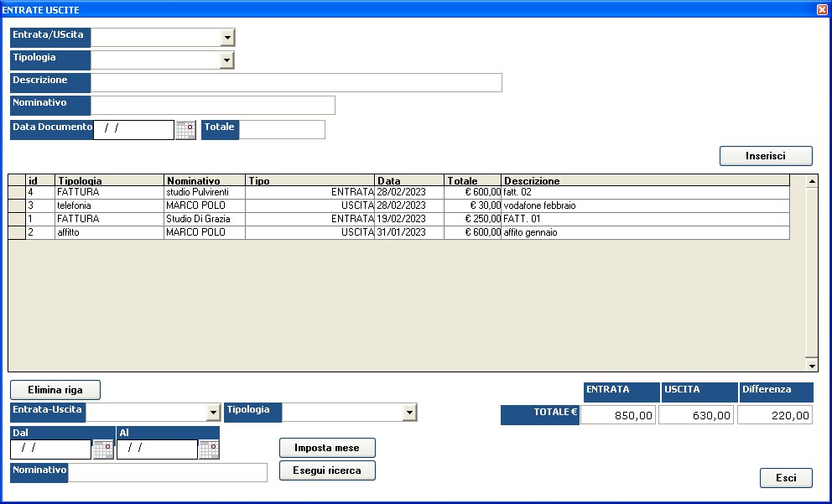Expand the top Entrata/UScita dropdown

point(227,38)
